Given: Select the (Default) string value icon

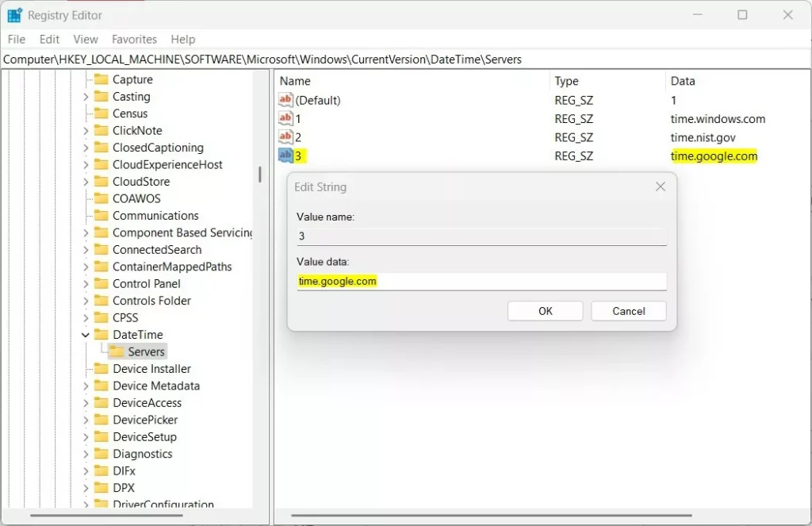Looking at the screenshot, I should (285, 100).
